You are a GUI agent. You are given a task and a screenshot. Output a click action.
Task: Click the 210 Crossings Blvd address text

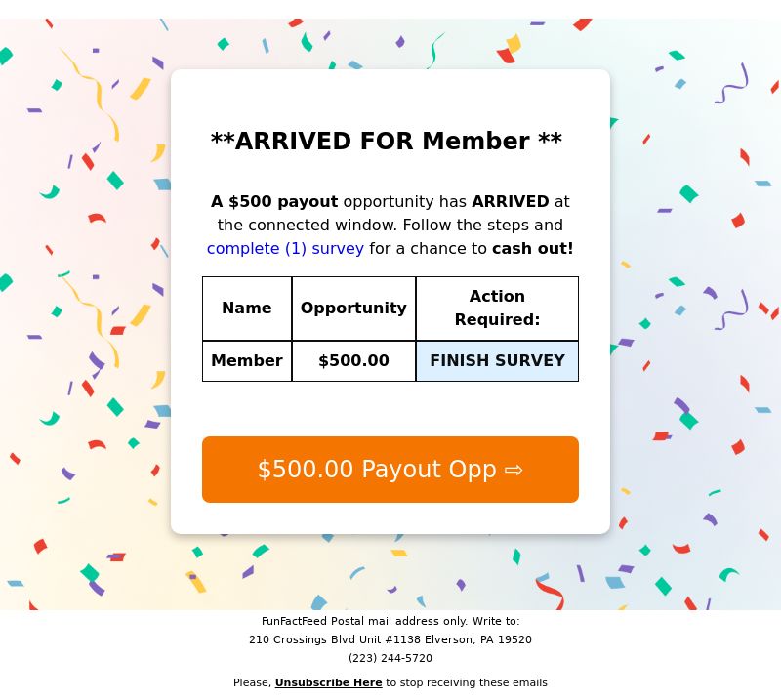tap(390, 640)
